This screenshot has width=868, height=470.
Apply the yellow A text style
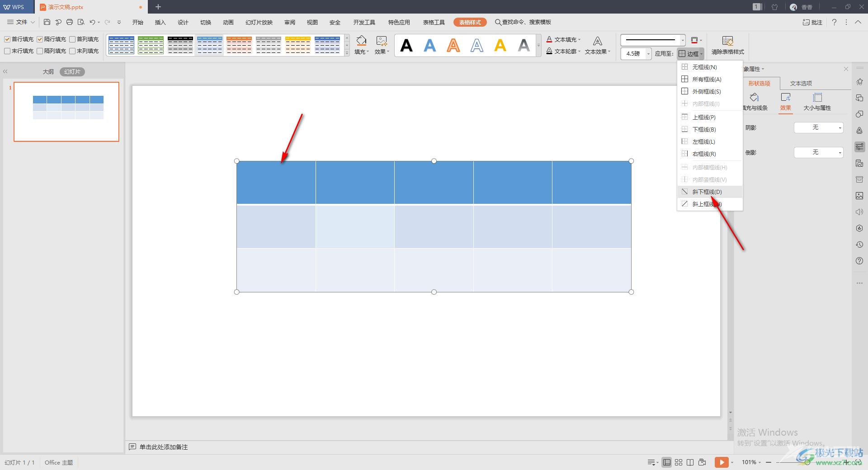point(500,45)
